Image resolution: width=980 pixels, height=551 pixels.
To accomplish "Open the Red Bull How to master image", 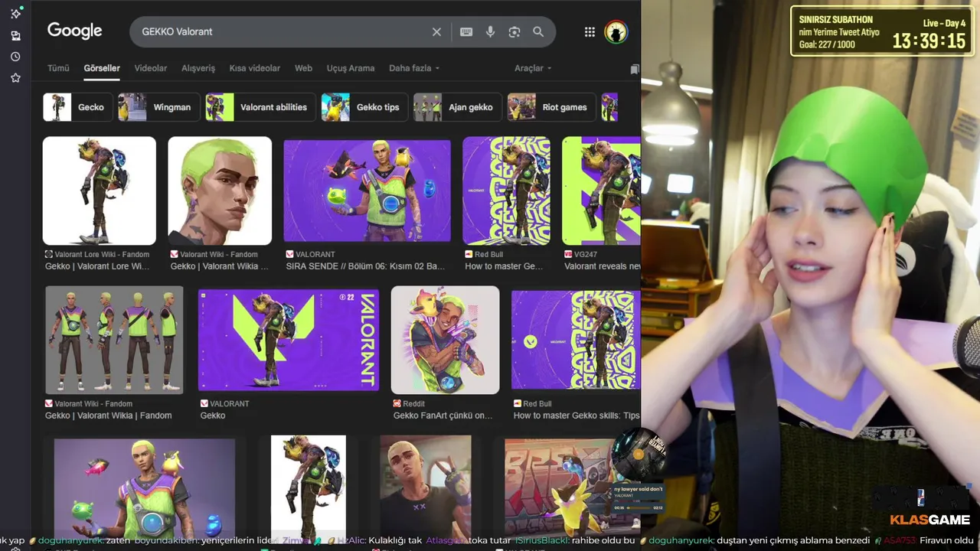I will 506,191.
